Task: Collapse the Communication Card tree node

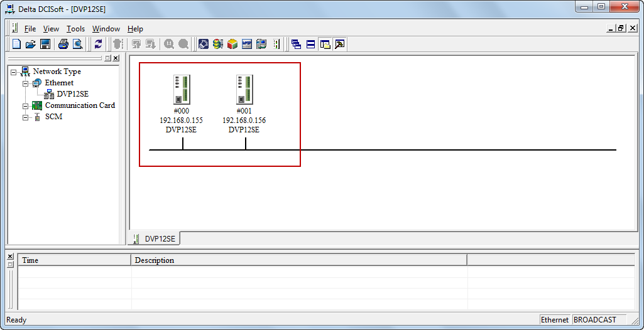Action: tap(26, 106)
